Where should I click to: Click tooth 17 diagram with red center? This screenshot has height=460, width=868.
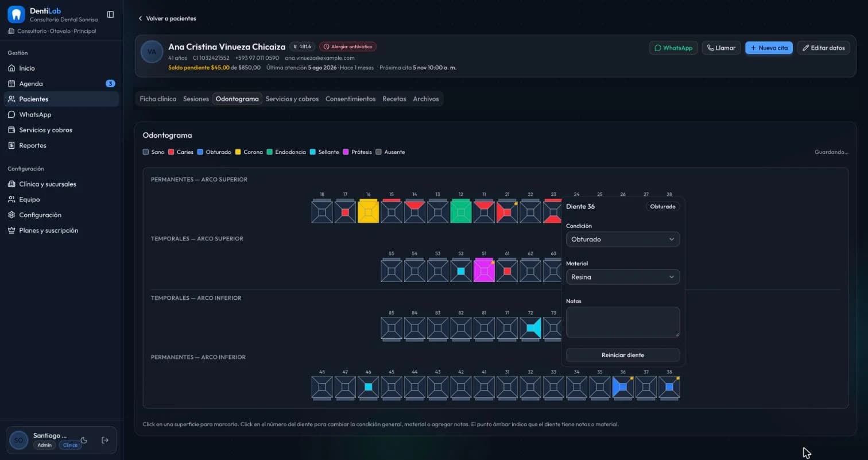pyautogui.click(x=345, y=212)
